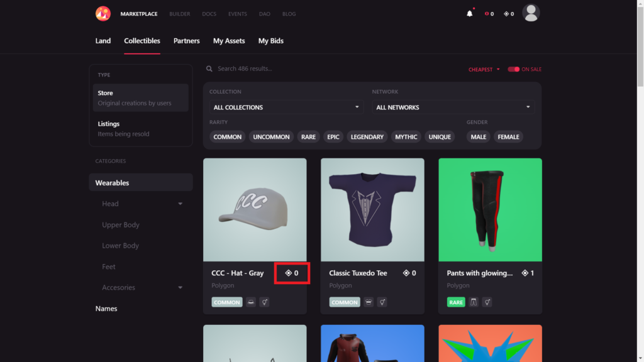Open EVENTS in the top navigation
644x362 pixels.
(237, 14)
